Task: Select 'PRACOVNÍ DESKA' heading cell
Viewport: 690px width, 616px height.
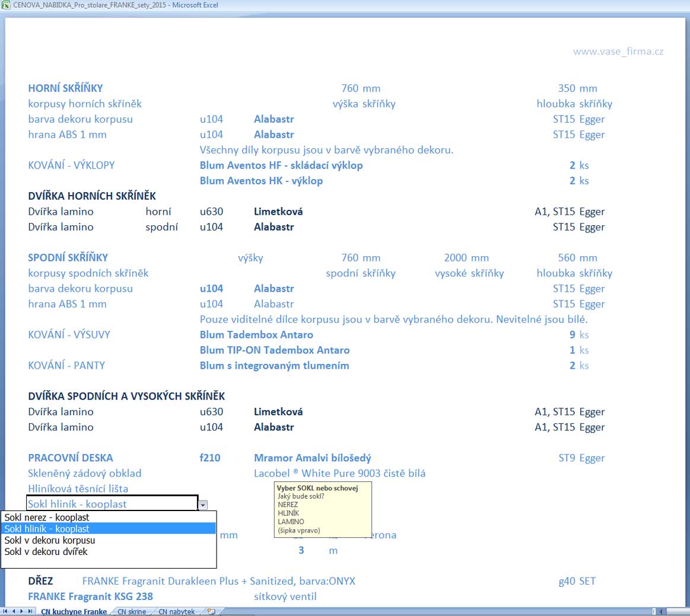Action: (71, 458)
